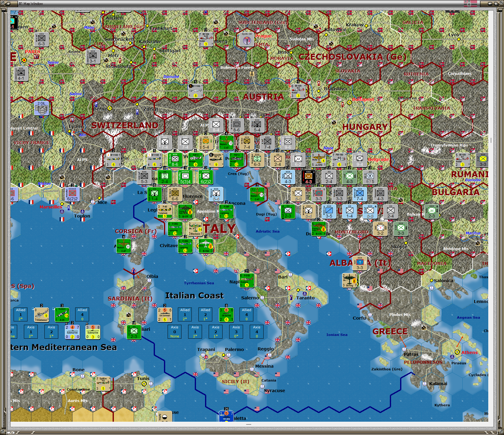Click Italian Coast Axis 3 sea box
Viewport: 504px width, 435px height.
[236, 332]
